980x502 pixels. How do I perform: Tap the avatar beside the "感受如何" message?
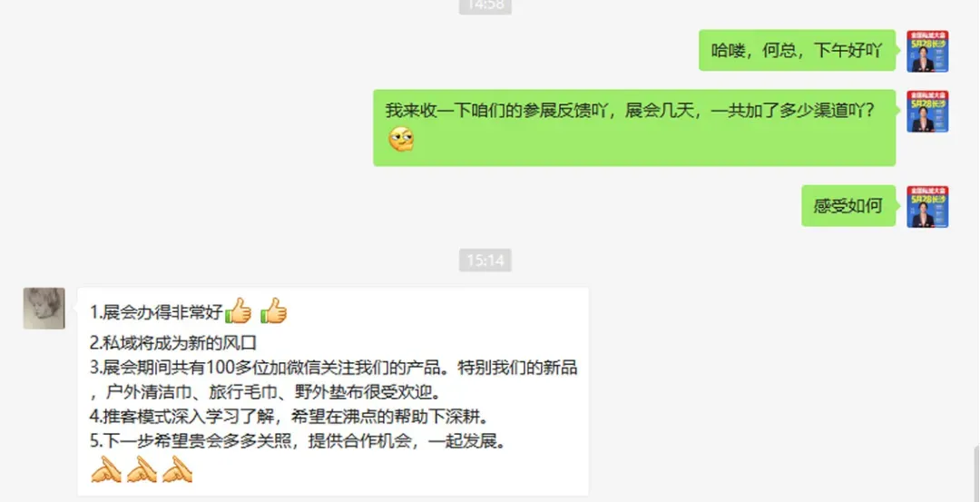[927, 206]
